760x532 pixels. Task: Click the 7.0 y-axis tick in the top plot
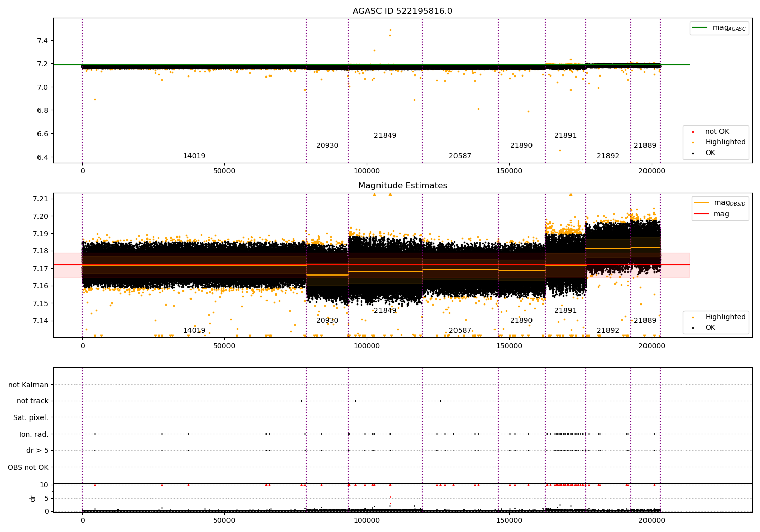[42, 87]
